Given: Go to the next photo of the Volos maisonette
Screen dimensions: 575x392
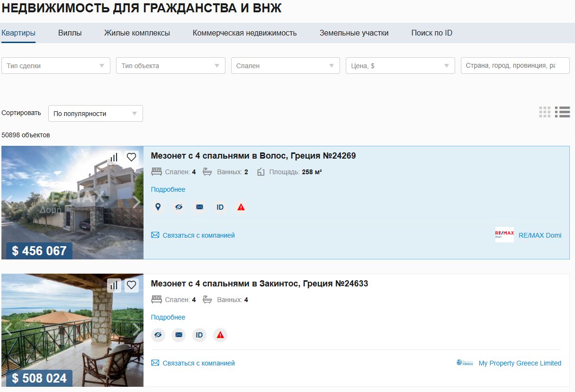Looking at the screenshot, I should point(136,202).
